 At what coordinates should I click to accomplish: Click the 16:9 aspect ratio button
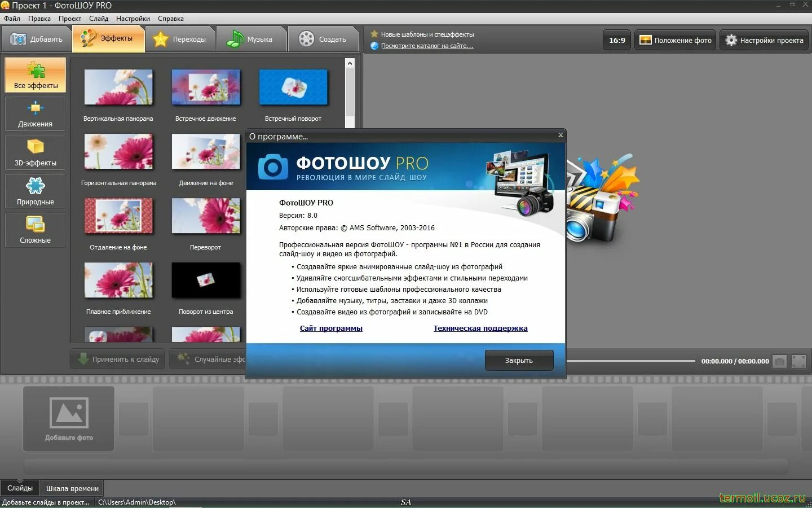(x=617, y=40)
